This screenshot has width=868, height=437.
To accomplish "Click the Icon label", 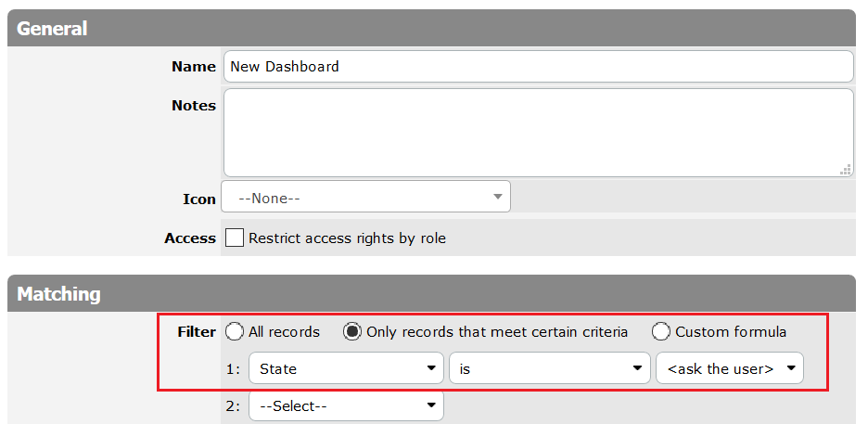I will 199,199.
